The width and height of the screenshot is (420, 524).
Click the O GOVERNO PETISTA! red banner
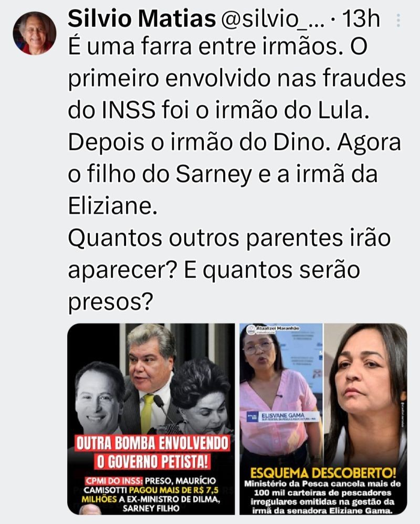(x=152, y=462)
